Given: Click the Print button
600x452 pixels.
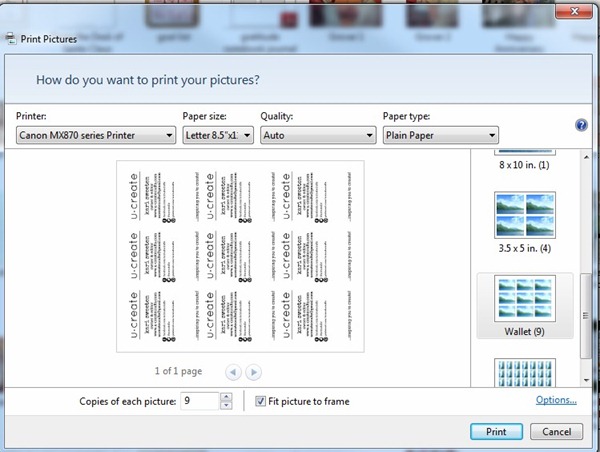Looking at the screenshot, I should point(496,431).
